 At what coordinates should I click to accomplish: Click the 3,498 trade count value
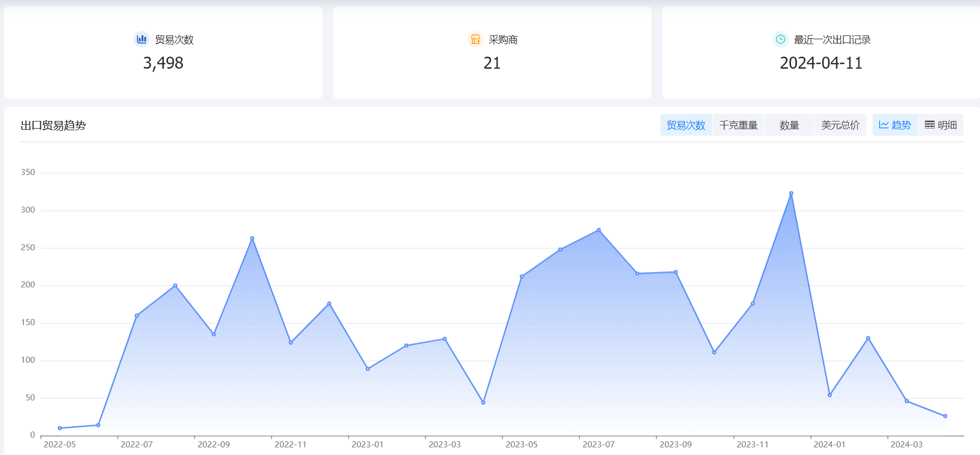(163, 63)
